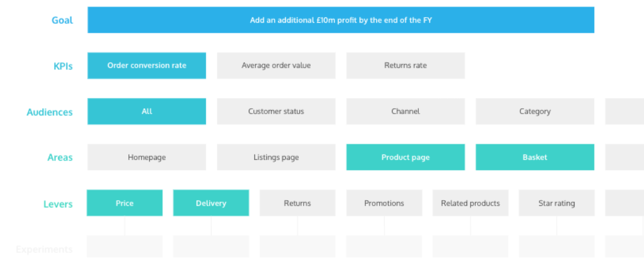Open the experiment box below Price
The width and height of the screenshot is (644, 258).
(x=125, y=247)
